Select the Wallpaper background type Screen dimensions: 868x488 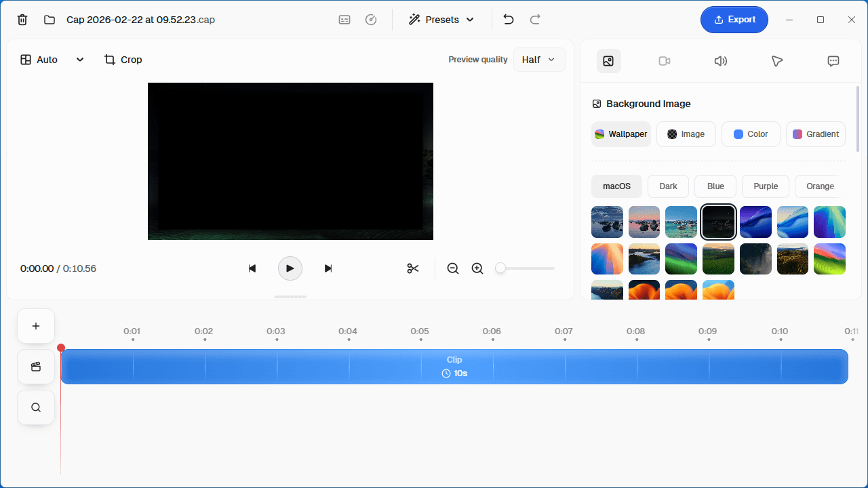point(621,134)
